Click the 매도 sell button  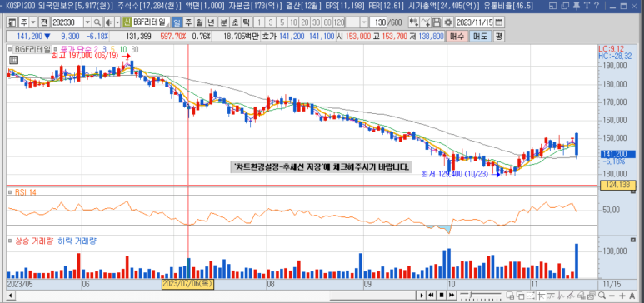480,36
